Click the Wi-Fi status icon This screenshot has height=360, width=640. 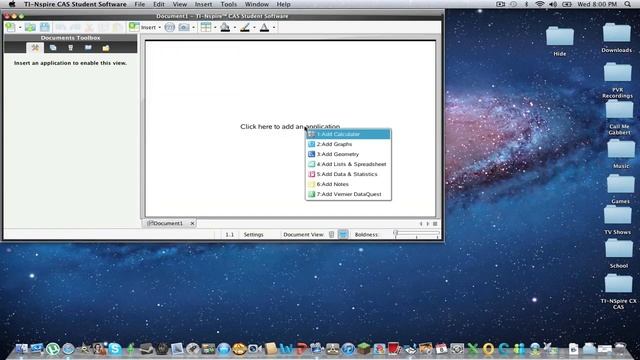pos(540,4)
